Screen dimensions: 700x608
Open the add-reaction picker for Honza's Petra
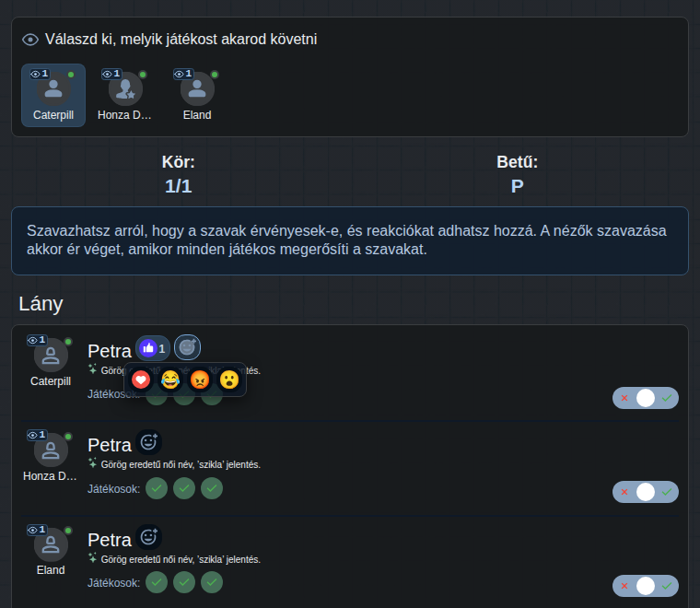coord(148,442)
